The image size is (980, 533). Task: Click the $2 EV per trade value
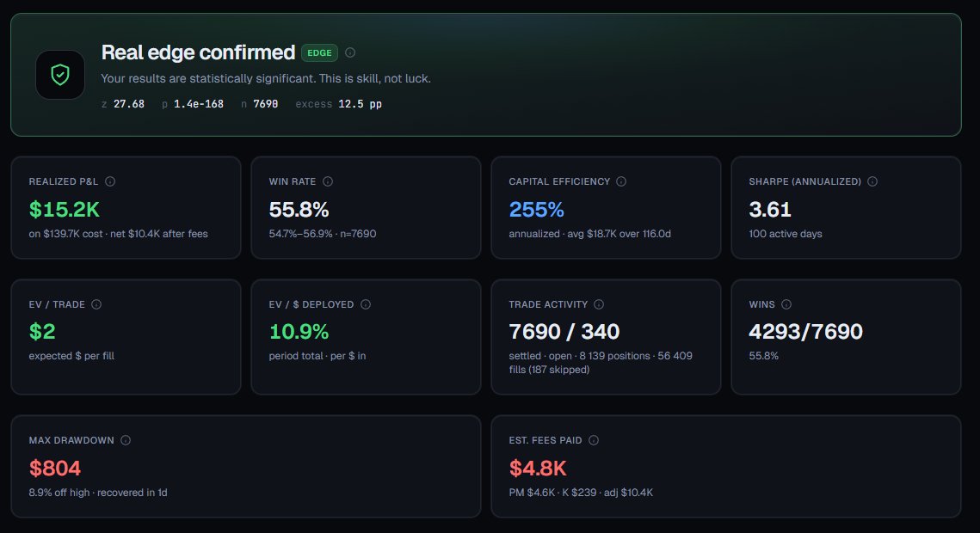click(42, 332)
